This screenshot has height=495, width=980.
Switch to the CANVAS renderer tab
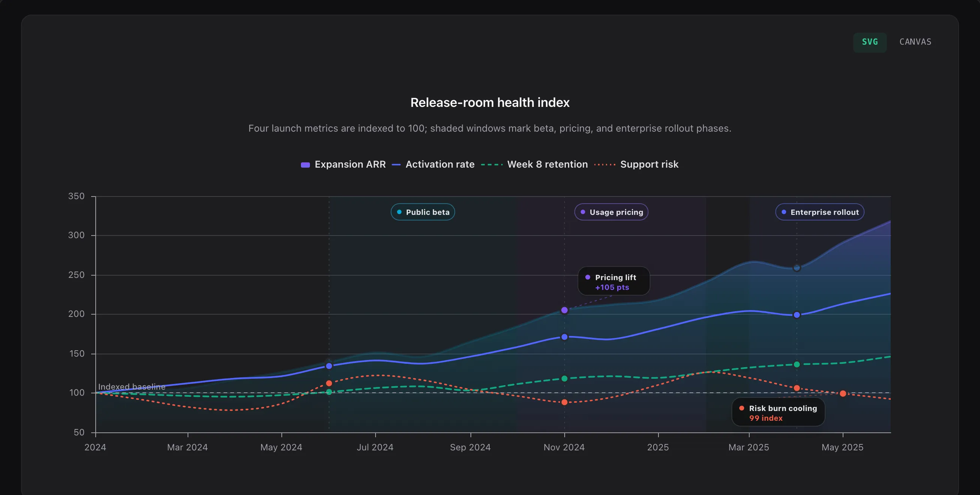click(x=915, y=42)
